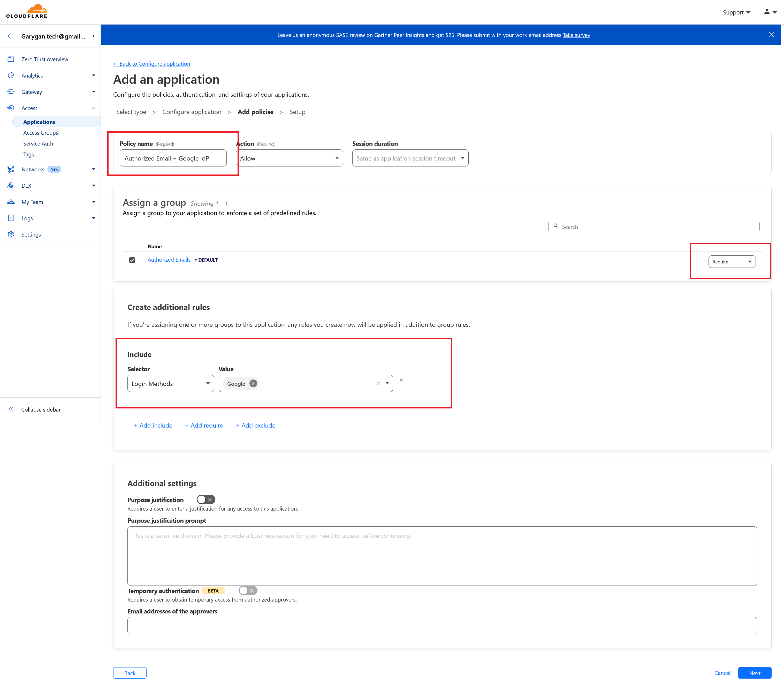Click the Networks icon in sidebar
Image resolution: width=784 pixels, height=691 pixels.
(11, 169)
